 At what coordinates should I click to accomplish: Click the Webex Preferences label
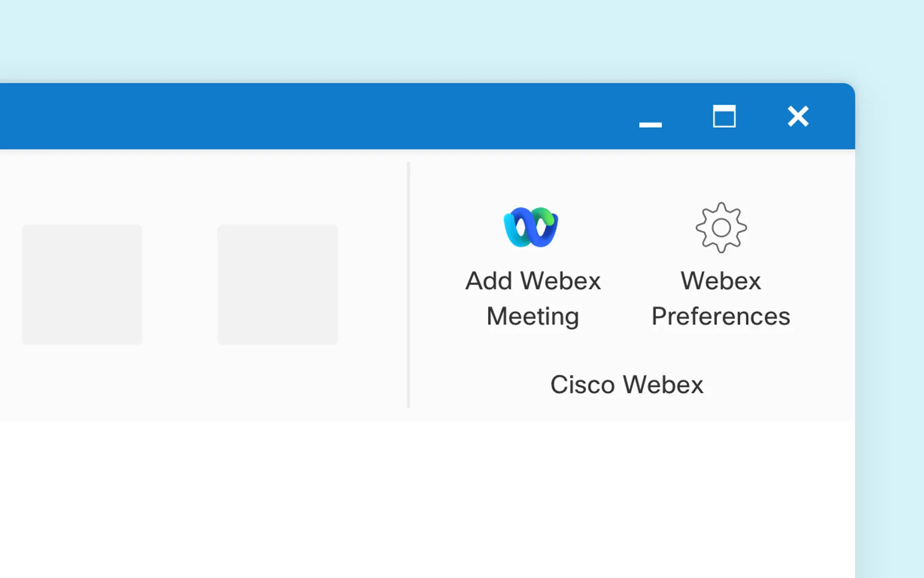[x=721, y=299]
